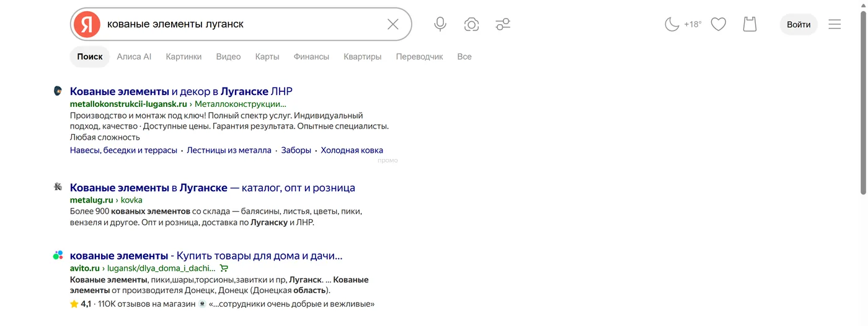Switch to the Квартиры tab
Screen dimensions: 868x326
(x=363, y=57)
